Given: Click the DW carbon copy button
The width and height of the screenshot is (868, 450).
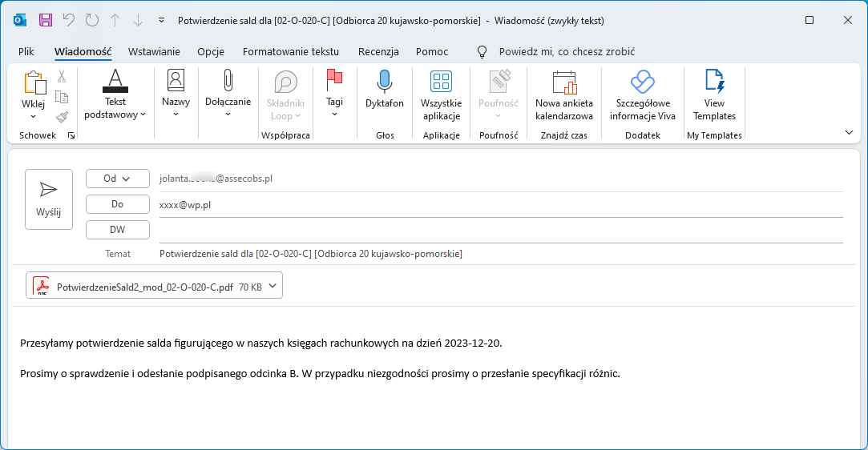Looking at the screenshot, I should [117, 230].
